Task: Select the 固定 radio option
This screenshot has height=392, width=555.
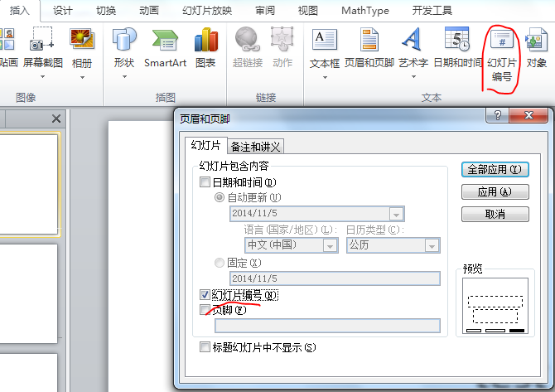Action: tap(220, 263)
